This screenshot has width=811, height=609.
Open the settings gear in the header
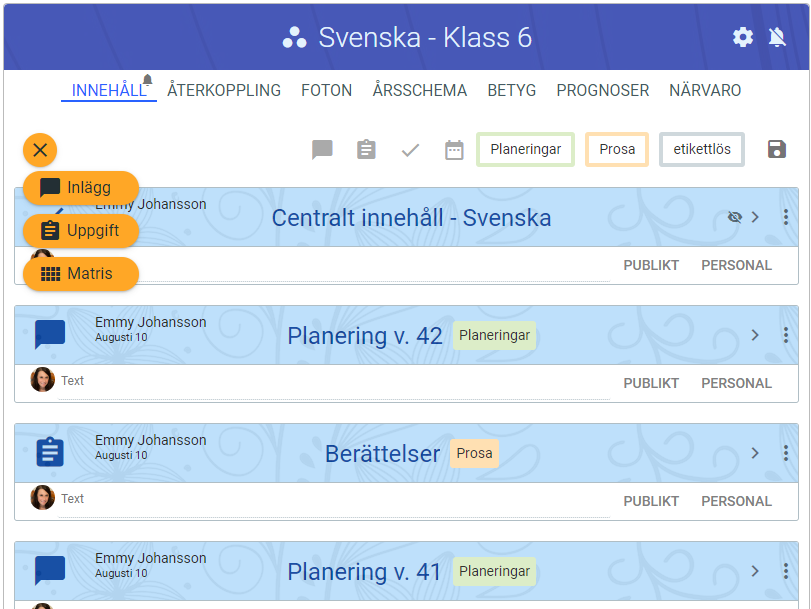(x=743, y=37)
